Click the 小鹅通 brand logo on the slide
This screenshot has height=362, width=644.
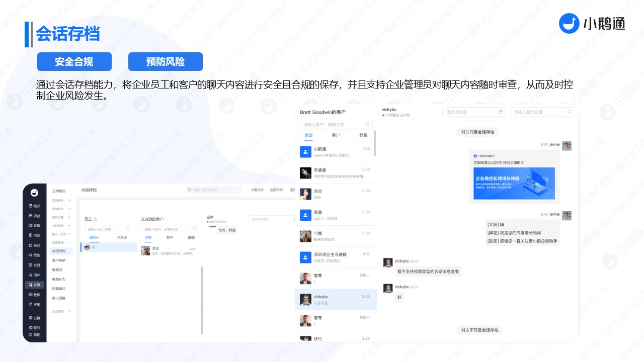coord(592,23)
